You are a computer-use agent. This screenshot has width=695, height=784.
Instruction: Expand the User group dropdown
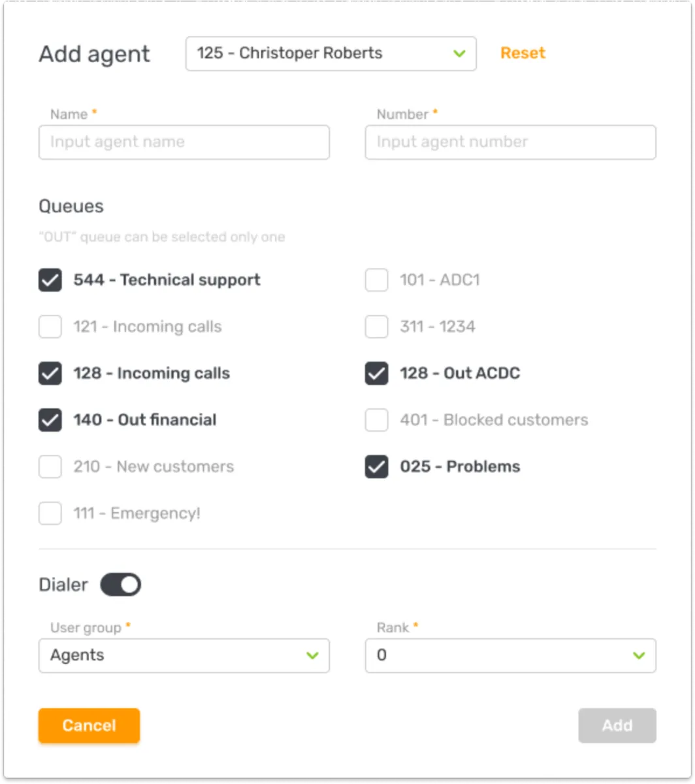pyautogui.click(x=184, y=655)
